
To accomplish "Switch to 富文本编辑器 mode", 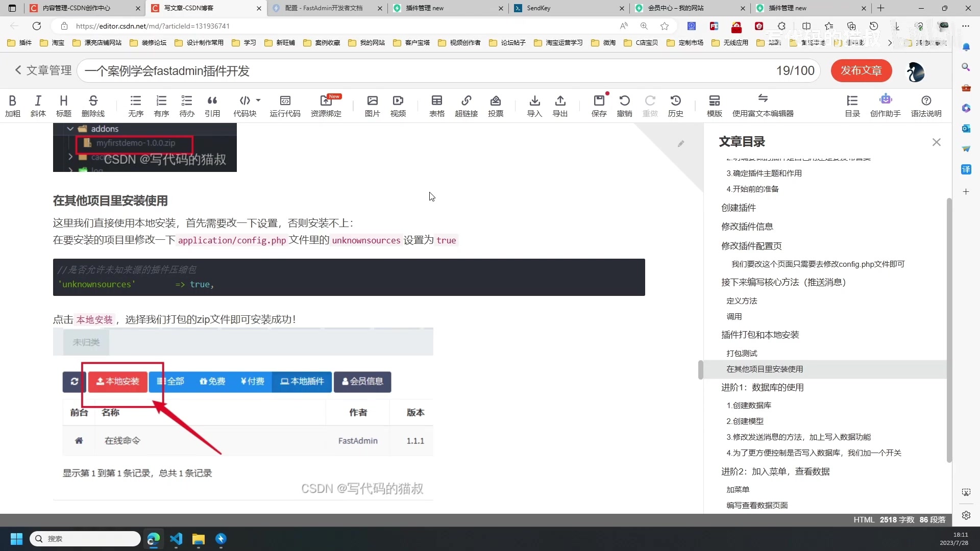I will [763, 106].
